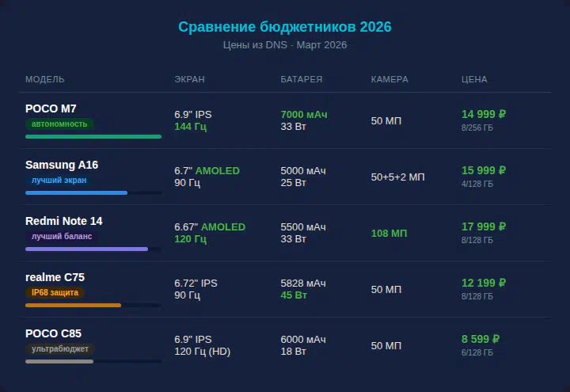The height and width of the screenshot is (392, 570).
Task: Click the memory config "4/128 ГБ"
Action: tap(477, 184)
